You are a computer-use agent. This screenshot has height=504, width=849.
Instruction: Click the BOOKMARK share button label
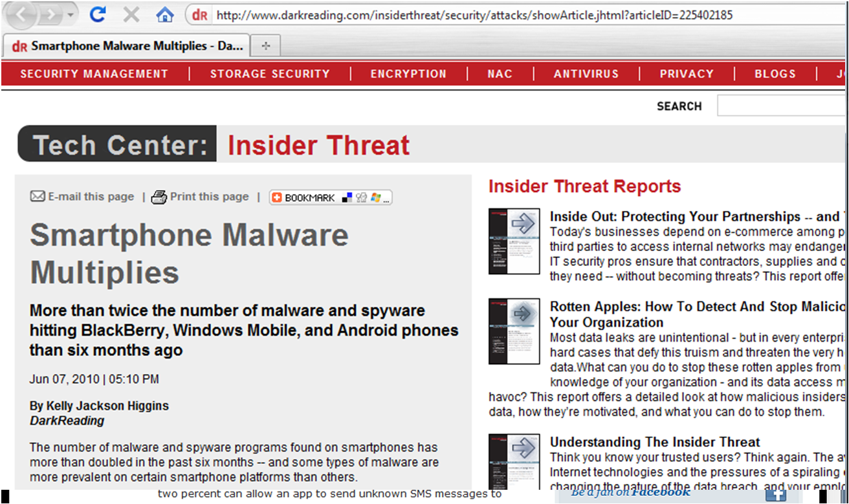pos(310,198)
